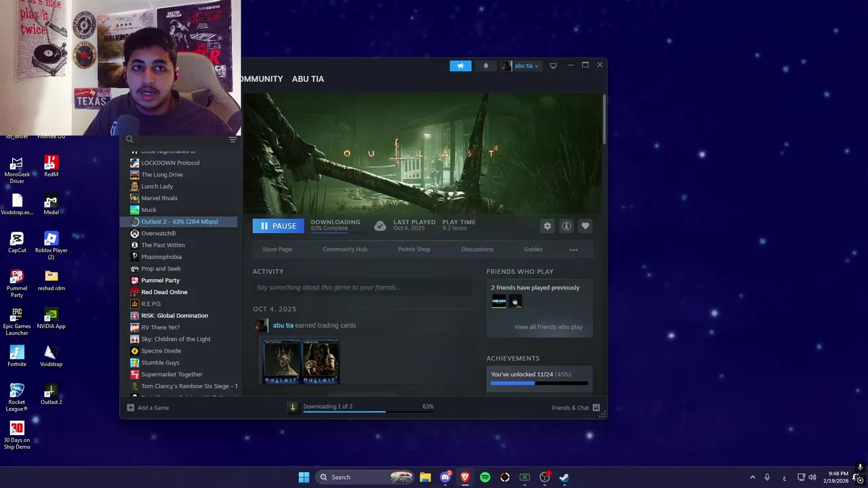
Task: Open Roblox Player (2) desktop shortcut
Action: click(x=52, y=245)
